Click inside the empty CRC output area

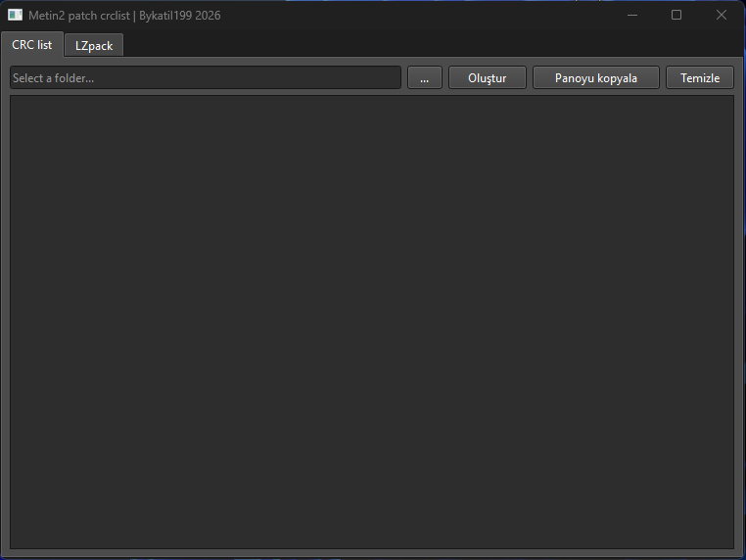pos(372,321)
